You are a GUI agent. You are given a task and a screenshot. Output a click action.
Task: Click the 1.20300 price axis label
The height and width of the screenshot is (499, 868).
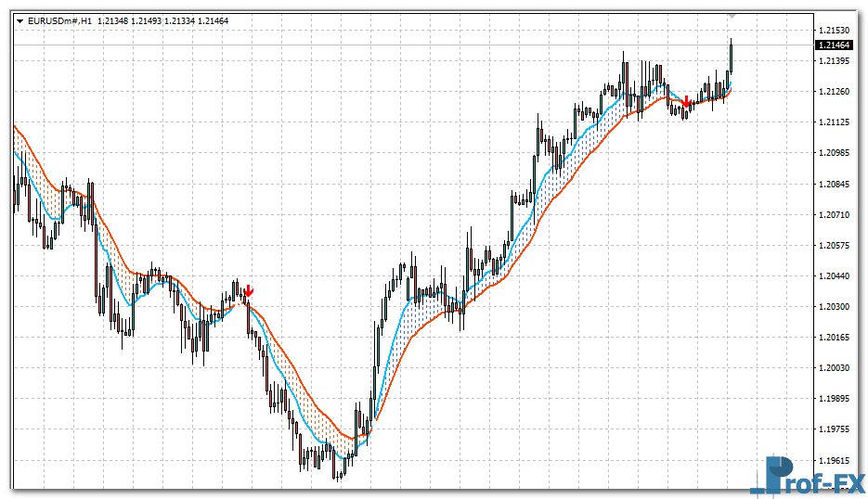(835, 306)
